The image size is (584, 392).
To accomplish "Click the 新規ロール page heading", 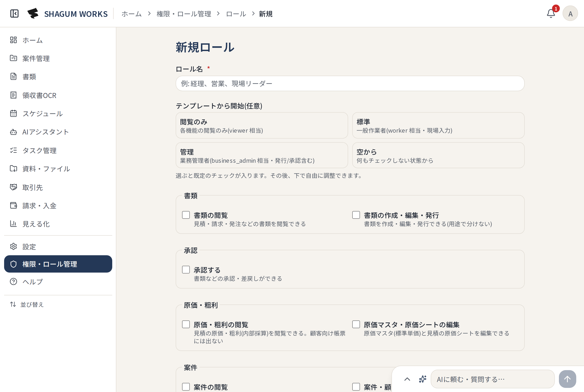I will point(205,47).
